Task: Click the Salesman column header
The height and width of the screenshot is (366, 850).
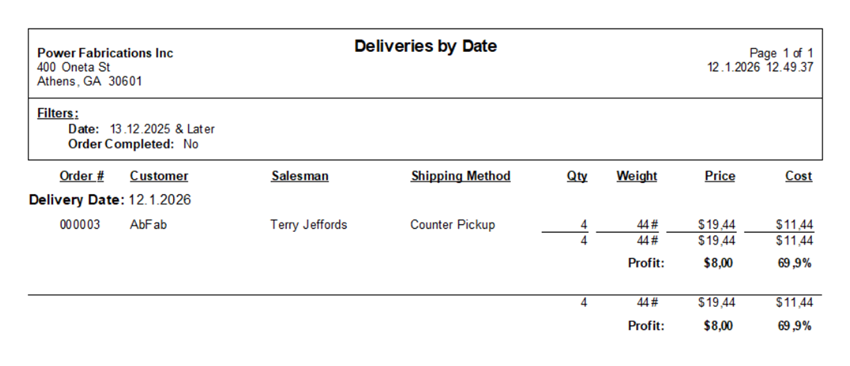Action: click(x=300, y=176)
